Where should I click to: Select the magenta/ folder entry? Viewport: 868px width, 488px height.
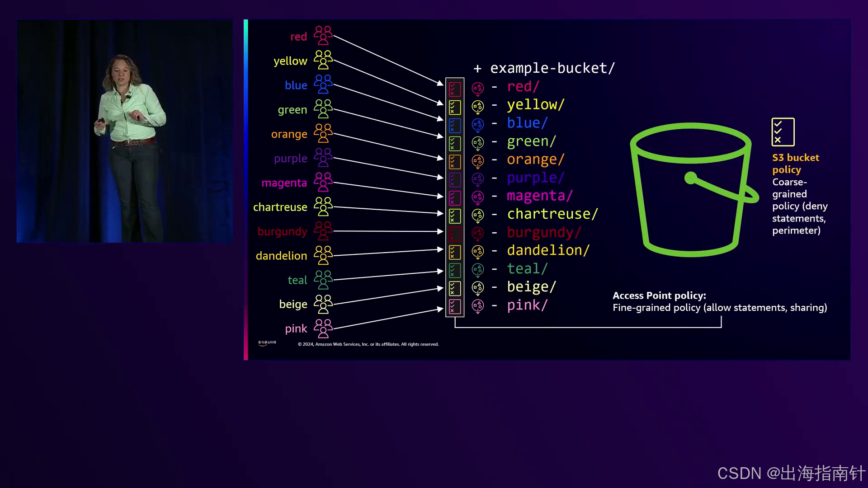540,196
